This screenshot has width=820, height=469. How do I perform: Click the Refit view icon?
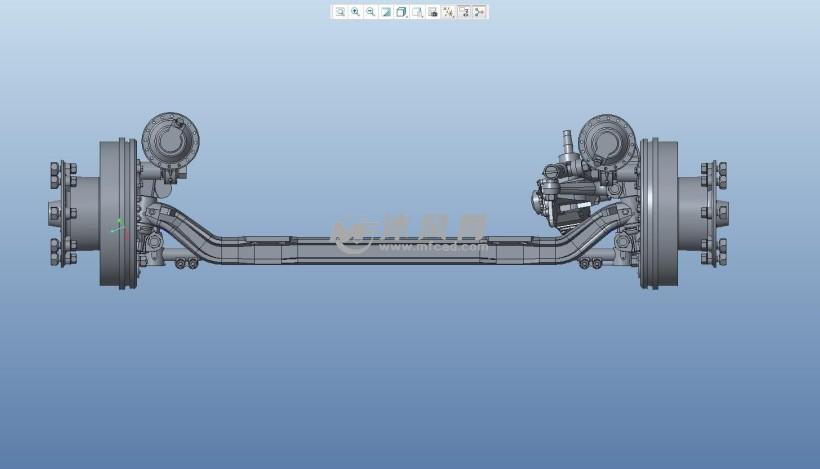point(340,12)
